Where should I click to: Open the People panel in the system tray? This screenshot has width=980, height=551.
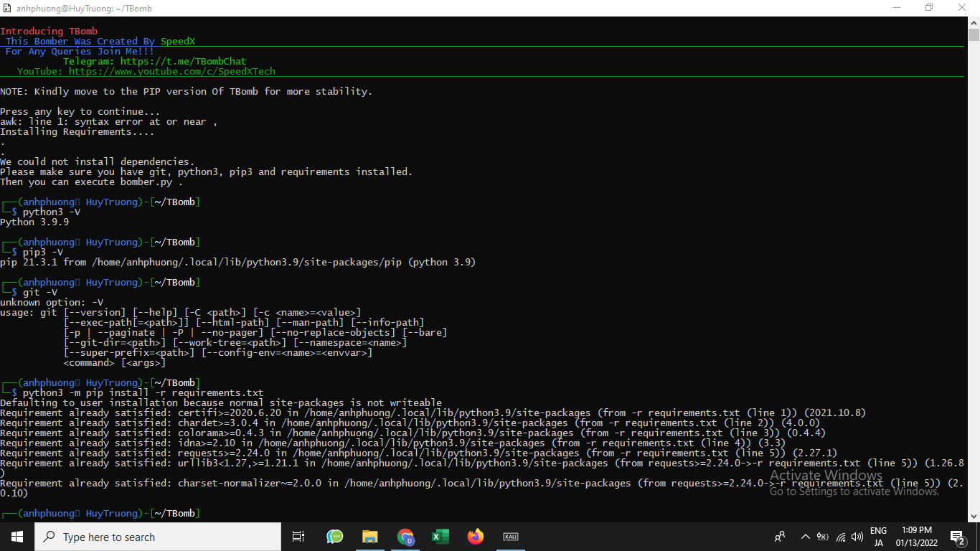point(779,536)
